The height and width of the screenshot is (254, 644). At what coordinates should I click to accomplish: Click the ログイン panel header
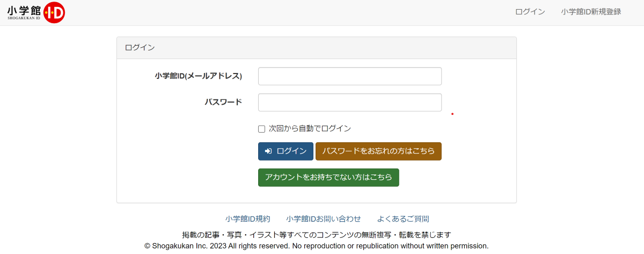pyautogui.click(x=317, y=48)
